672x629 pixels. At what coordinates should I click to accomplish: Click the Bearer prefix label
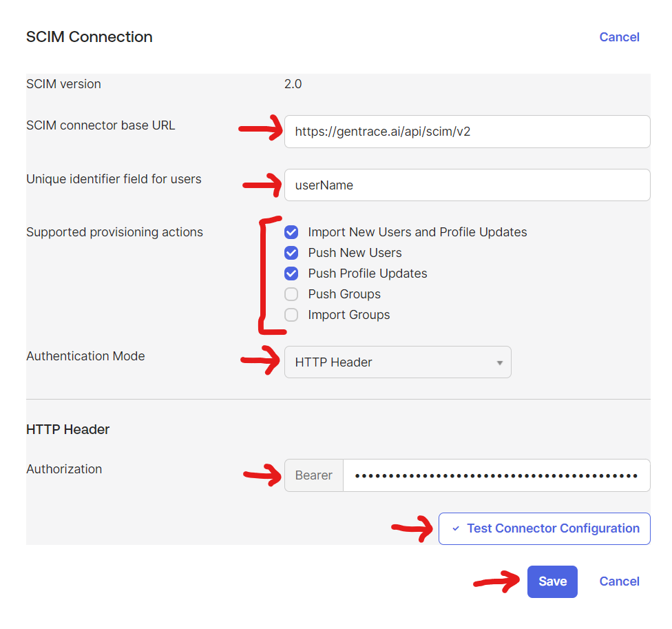[x=313, y=475]
